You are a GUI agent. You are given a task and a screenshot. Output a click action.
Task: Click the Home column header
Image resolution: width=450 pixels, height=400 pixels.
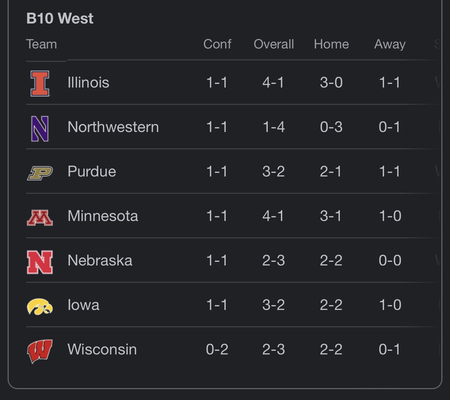(331, 44)
